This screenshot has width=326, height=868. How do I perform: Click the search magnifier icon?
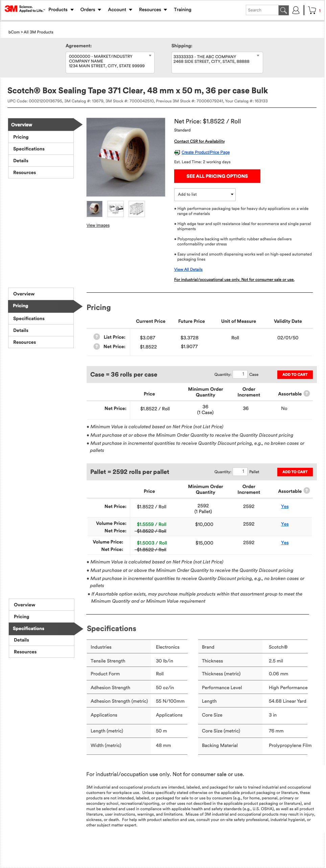283,10
